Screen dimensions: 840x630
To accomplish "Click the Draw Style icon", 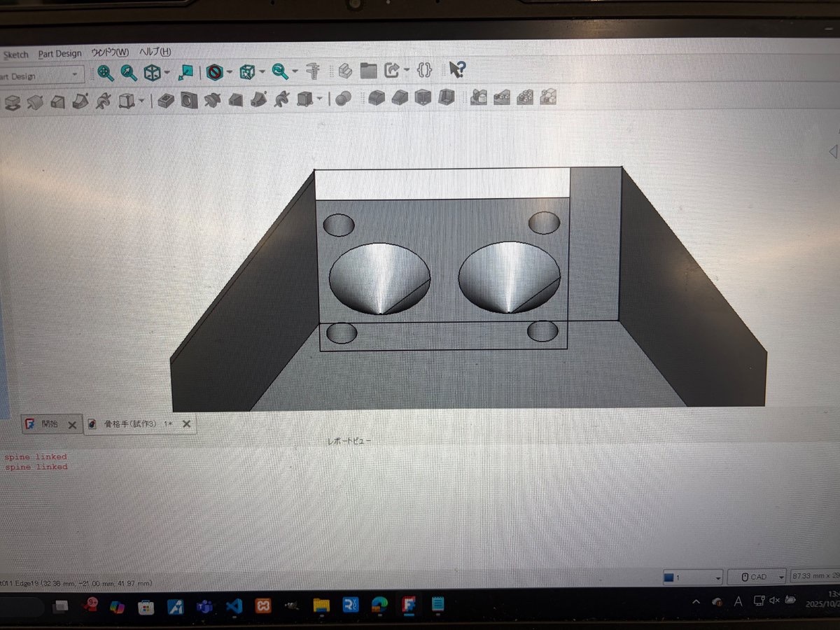I will pos(215,71).
